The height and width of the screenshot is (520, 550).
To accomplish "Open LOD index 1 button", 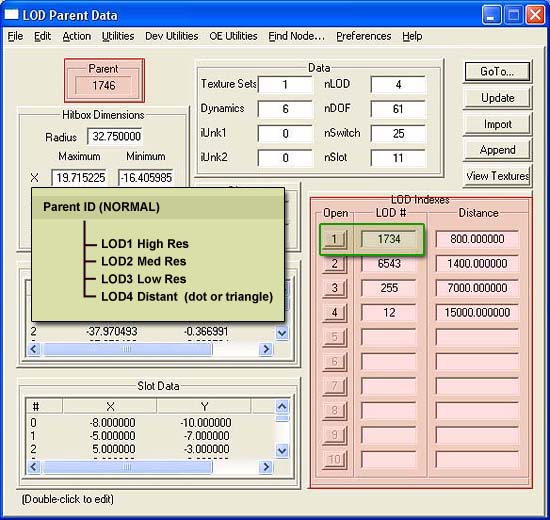I will (x=334, y=240).
